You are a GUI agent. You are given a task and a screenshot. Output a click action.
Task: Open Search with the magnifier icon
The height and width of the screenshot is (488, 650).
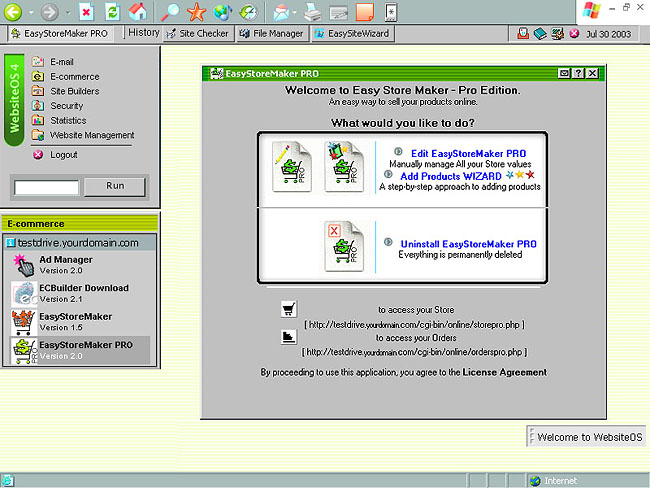click(170, 12)
